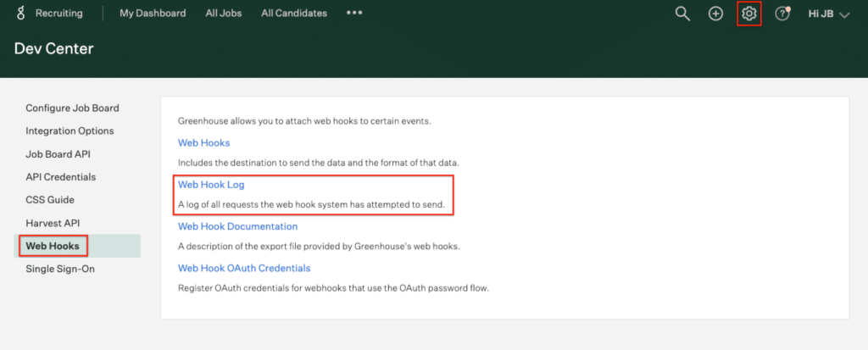Select Single Sign-On in sidebar
Screen dimensions: 868x350
pyautogui.click(x=60, y=269)
